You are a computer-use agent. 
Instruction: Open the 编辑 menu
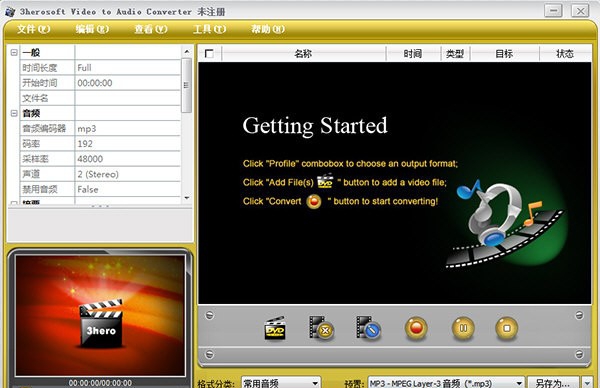point(92,29)
